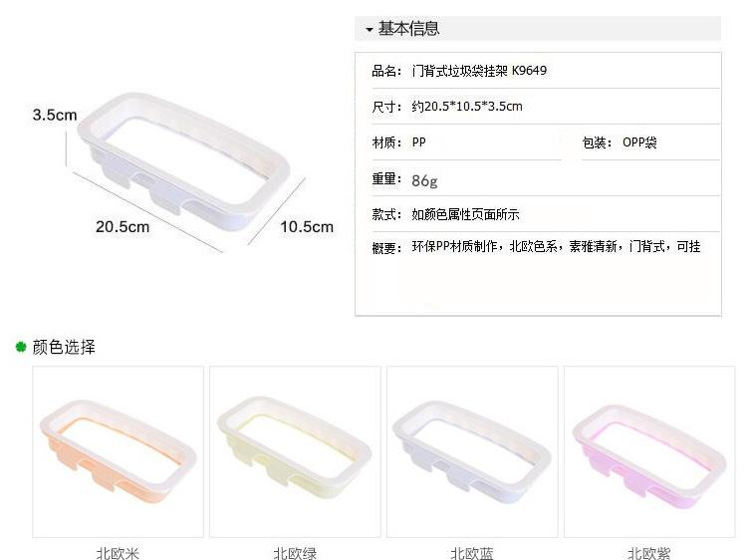The image size is (747, 560).
Task: Click the weight value 86g
Action: pos(424,180)
